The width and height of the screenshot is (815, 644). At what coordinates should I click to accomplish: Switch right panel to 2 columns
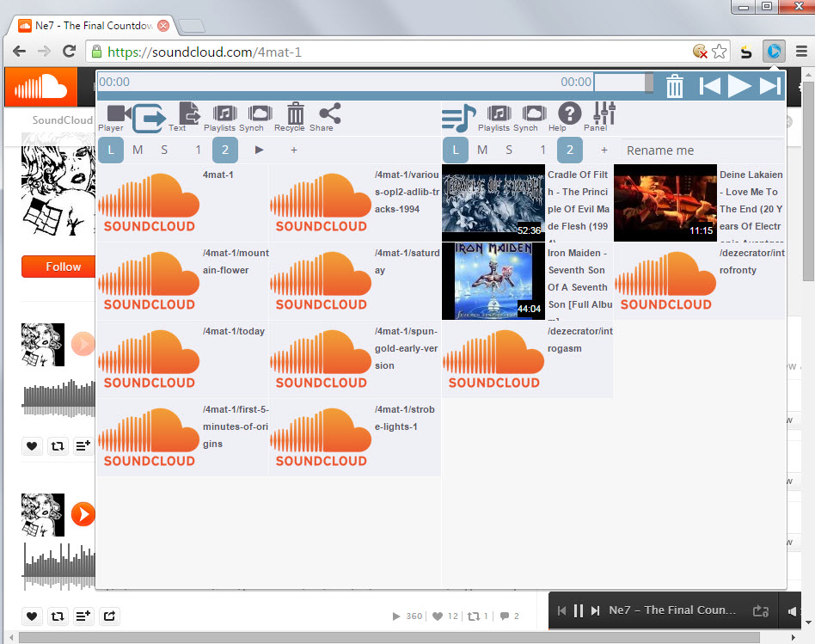point(570,150)
